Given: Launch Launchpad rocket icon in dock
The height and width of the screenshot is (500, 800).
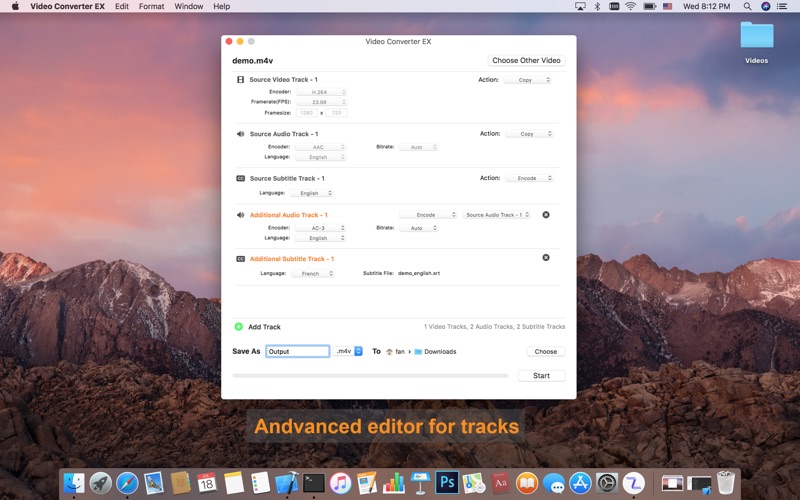Looking at the screenshot, I should 101,483.
